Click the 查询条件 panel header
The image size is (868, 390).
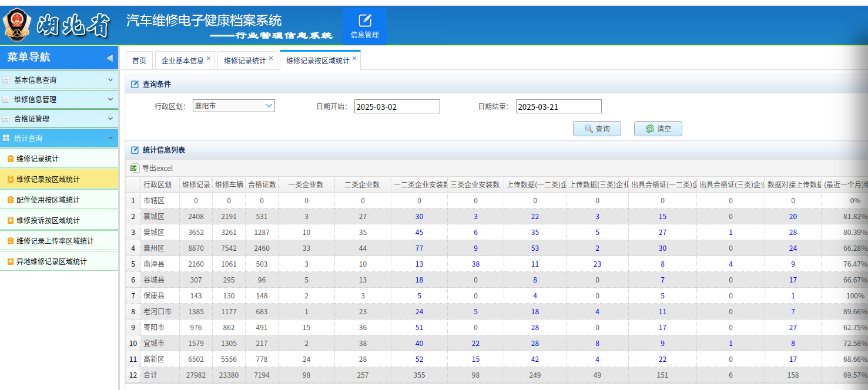496,85
